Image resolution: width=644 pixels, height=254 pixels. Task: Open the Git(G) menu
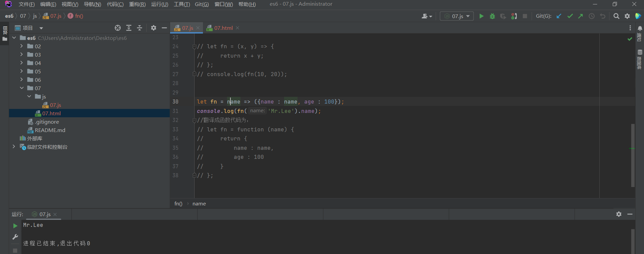(202, 4)
